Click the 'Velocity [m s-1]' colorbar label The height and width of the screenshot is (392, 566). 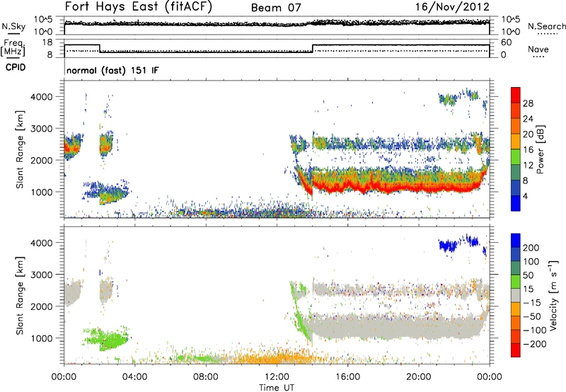click(553, 295)
